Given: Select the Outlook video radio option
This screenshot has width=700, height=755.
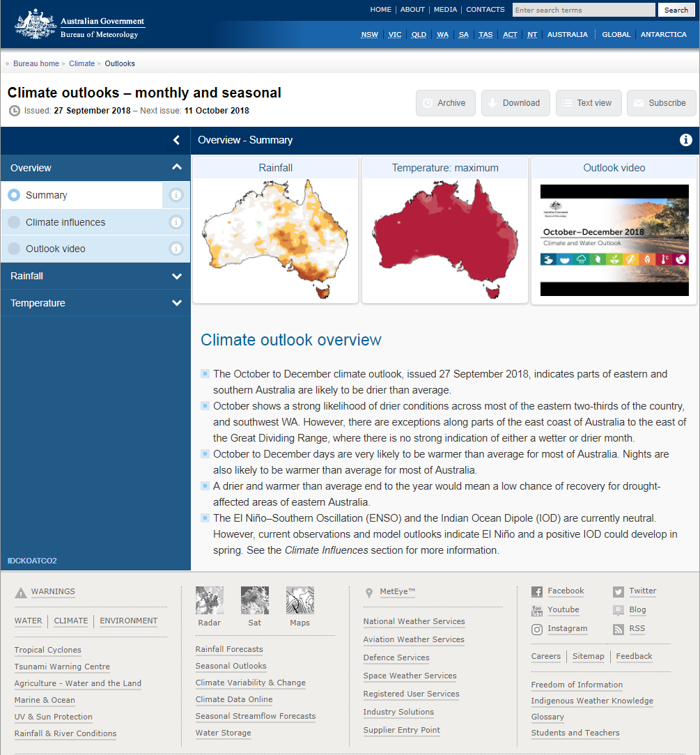Looking at the screenshot, I should click(x=14, y=249).
